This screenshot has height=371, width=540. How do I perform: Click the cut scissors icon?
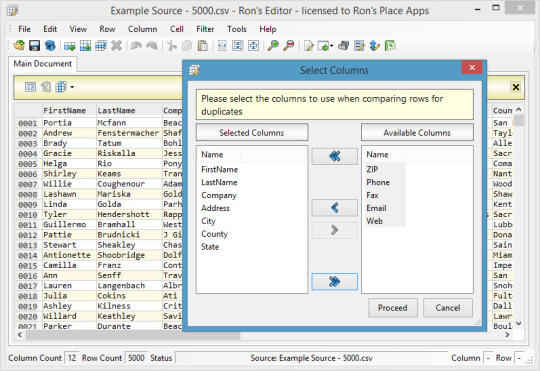pyautogui.click(x=172, y=45)
